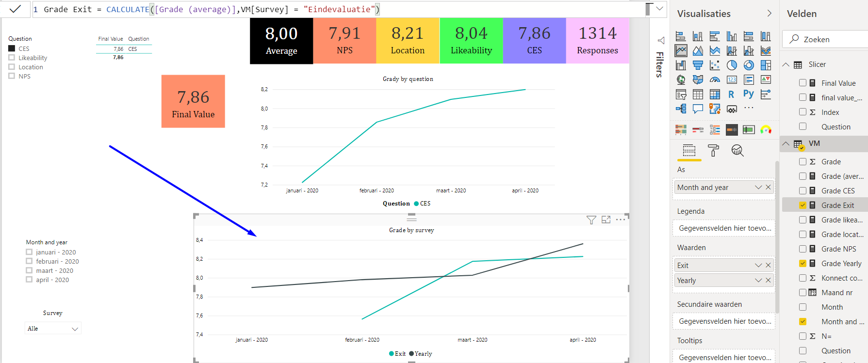Tick the Likeability question checkbox

[12, 58]
